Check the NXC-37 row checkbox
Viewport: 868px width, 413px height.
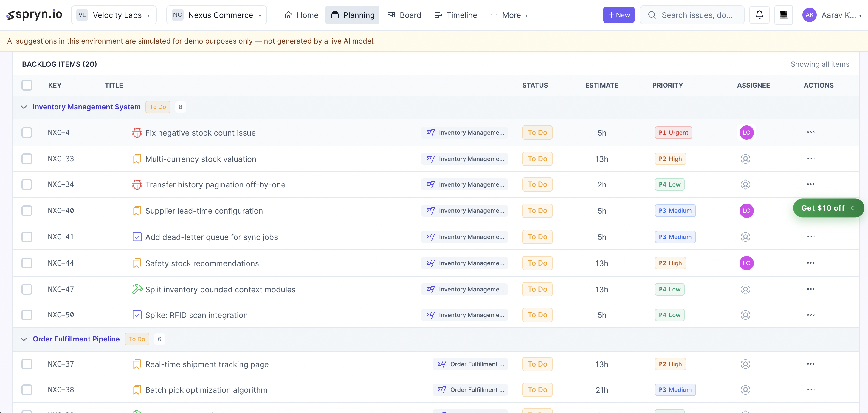click(x=27, y=364)
